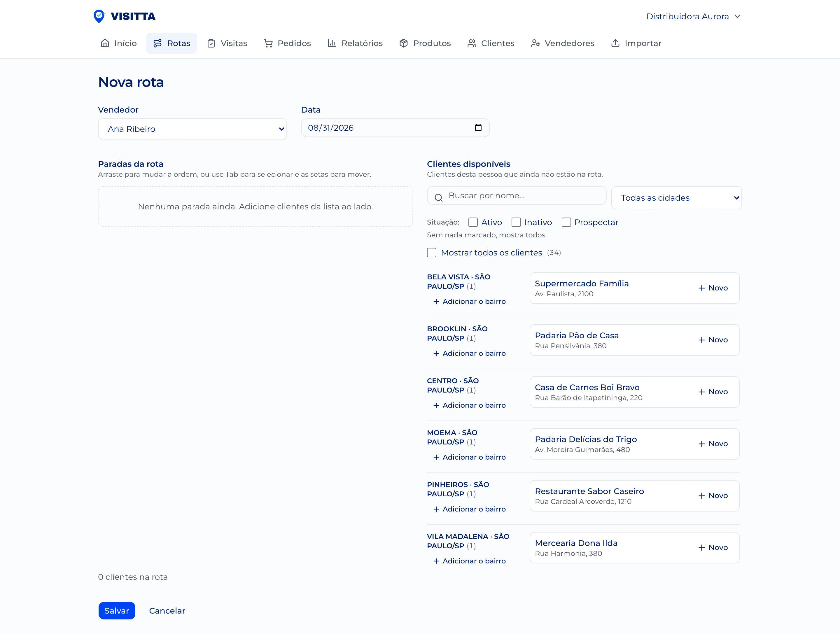840x634 pixels.
Task: Check the Prospectar situation checkbox
Action: 566,223
